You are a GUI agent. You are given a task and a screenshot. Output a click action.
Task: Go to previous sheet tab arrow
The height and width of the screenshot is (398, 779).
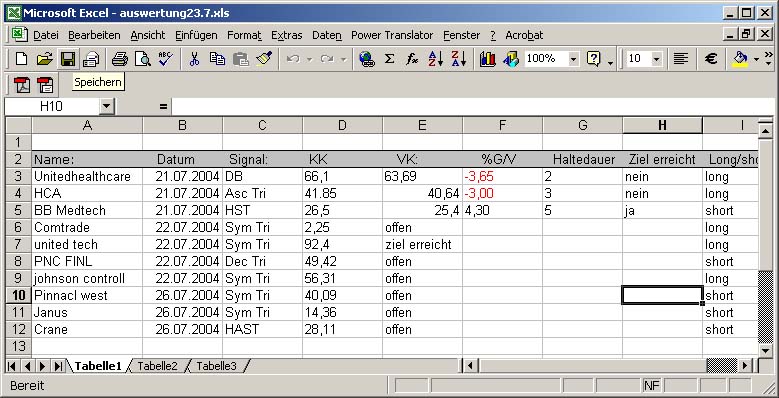(x=27, y=367)
